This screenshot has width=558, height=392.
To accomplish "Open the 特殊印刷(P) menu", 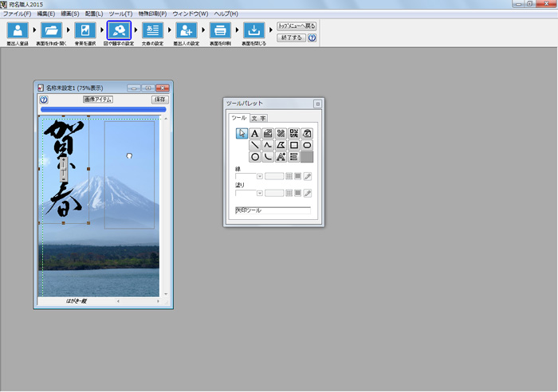I will [152, 14].
